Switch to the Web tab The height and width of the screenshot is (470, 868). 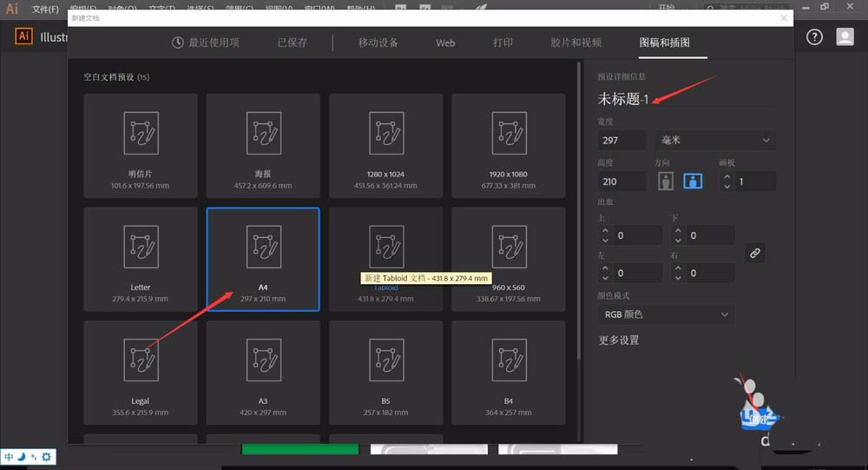pyautogui.click(x=445, y=43)
